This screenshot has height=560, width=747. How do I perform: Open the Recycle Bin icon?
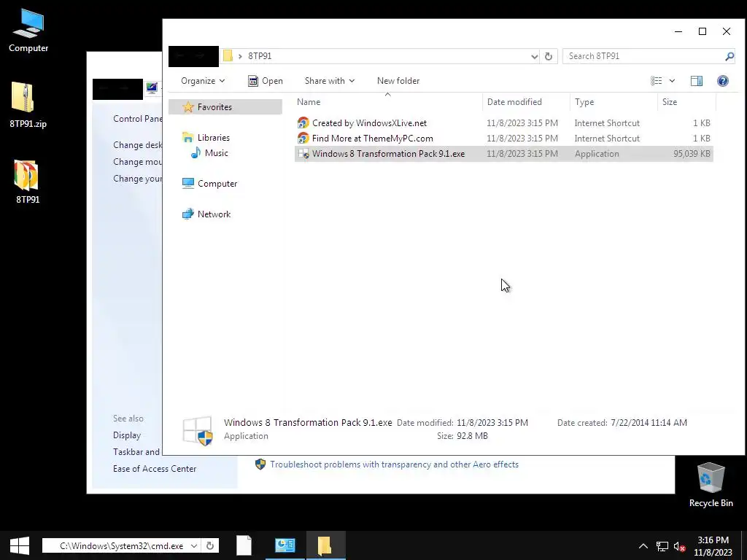[711, 484]
